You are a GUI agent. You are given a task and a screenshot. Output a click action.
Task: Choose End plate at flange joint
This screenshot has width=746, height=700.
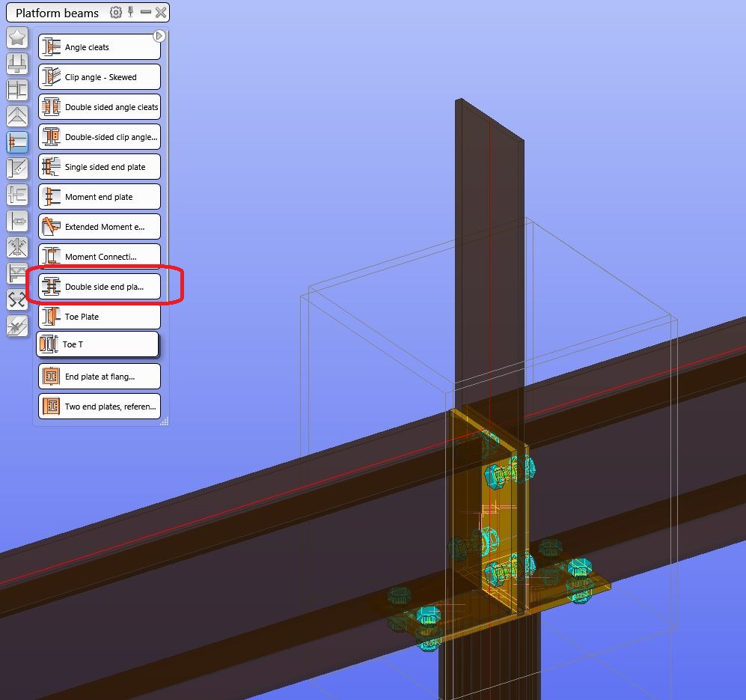pyautogui.click(x=100, y=377)
